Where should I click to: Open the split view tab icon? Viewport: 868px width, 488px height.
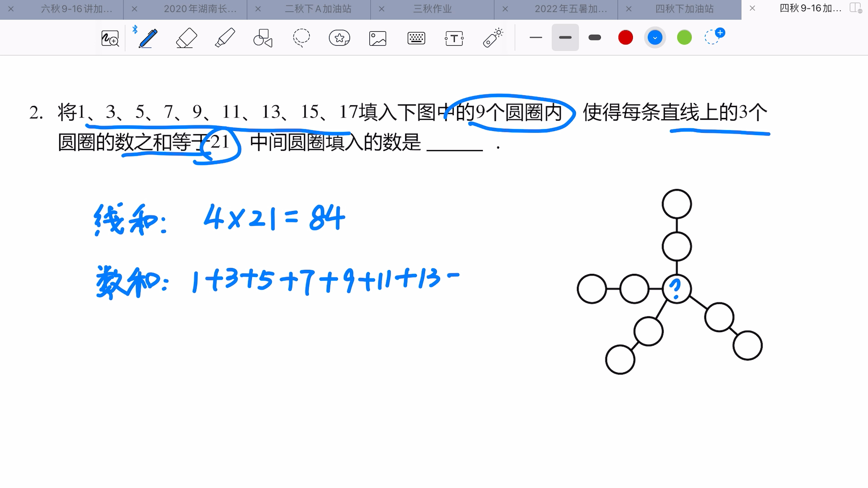tap(856, 8)
